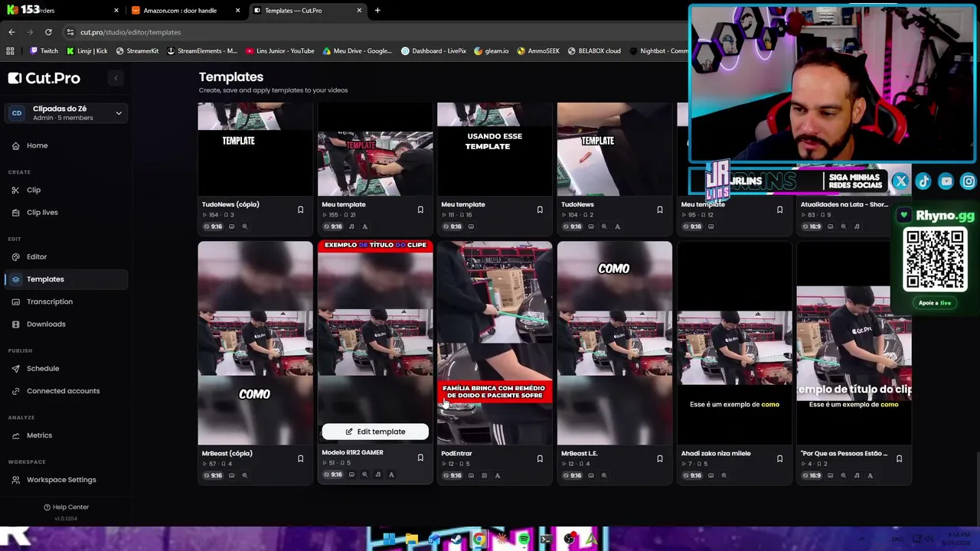
Task: Open the gleam.io bookmark
Action: coord(492,51)
